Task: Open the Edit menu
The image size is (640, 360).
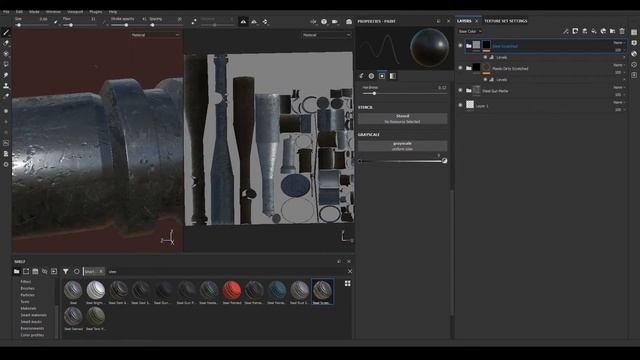Action: pyautogui.click(x=19, y=12)
